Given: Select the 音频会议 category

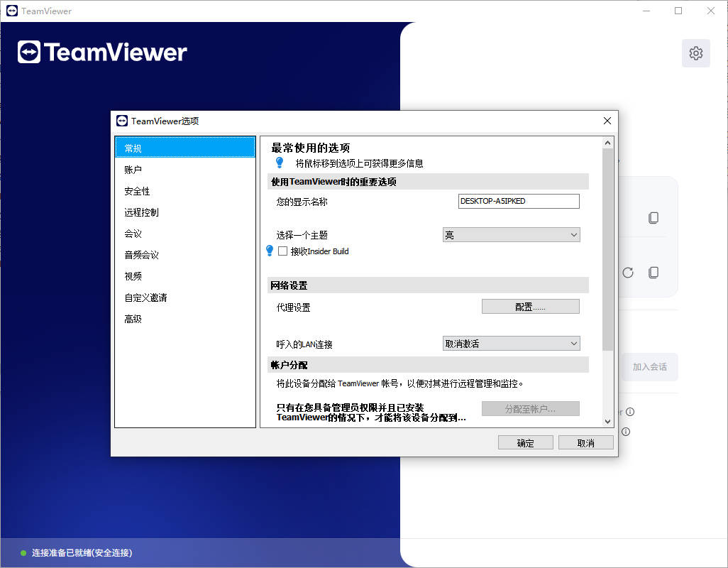Looking at the screenshot, I should (x=185, y=255).
